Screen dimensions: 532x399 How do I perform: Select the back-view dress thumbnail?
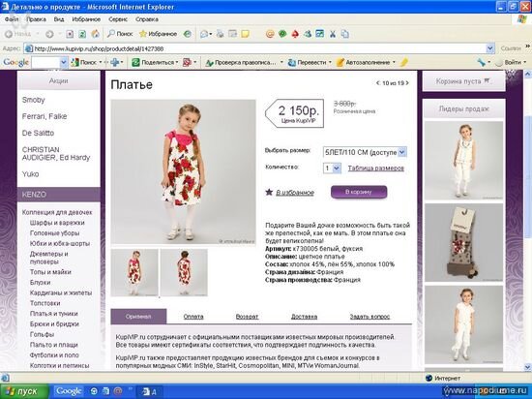tap(184, 273)
